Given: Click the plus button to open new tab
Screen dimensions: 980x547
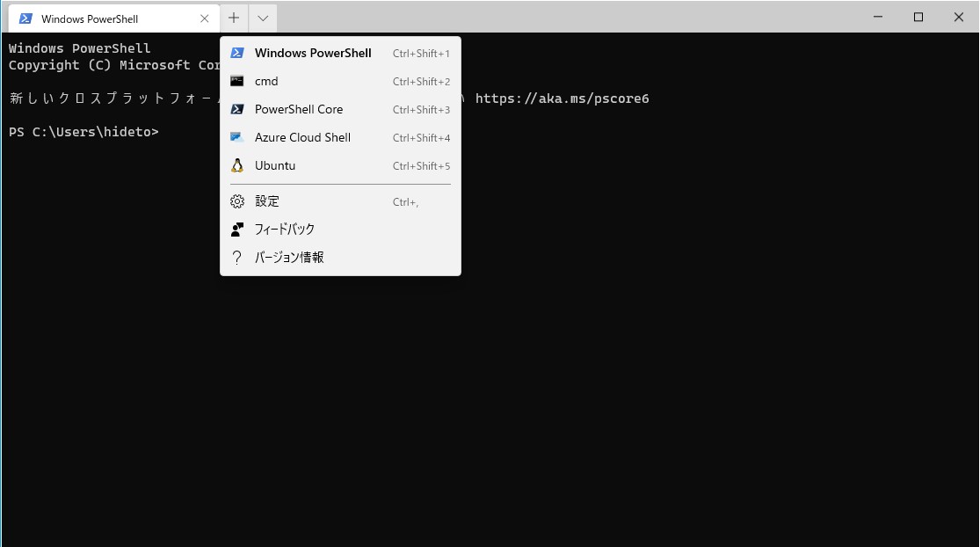Looking at the screenshot, I should (x=234, y=18).
